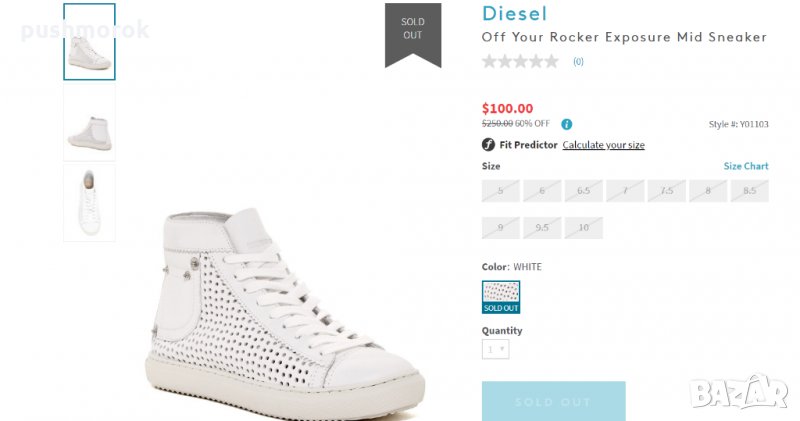Choose size 10

point(583,227)
